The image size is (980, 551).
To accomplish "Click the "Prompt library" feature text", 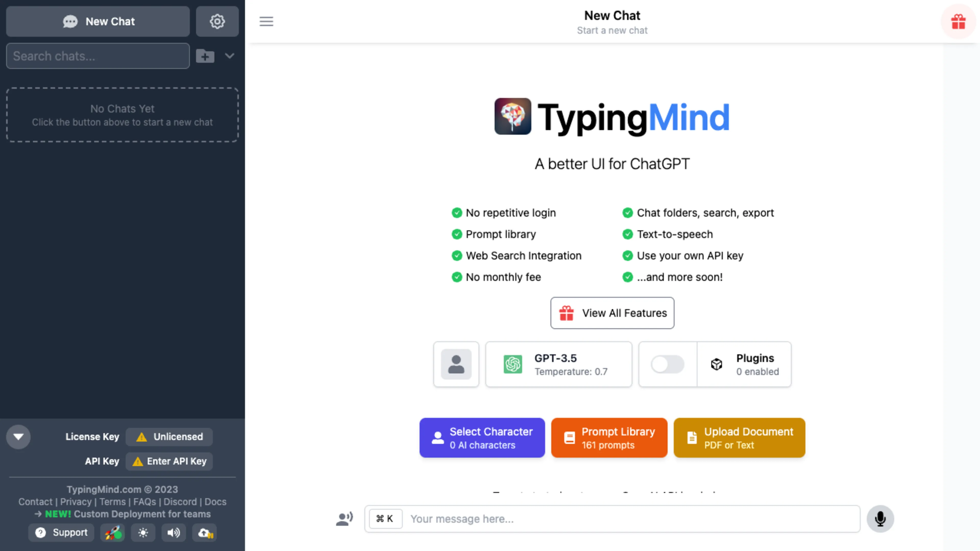I will coord(501,234).
